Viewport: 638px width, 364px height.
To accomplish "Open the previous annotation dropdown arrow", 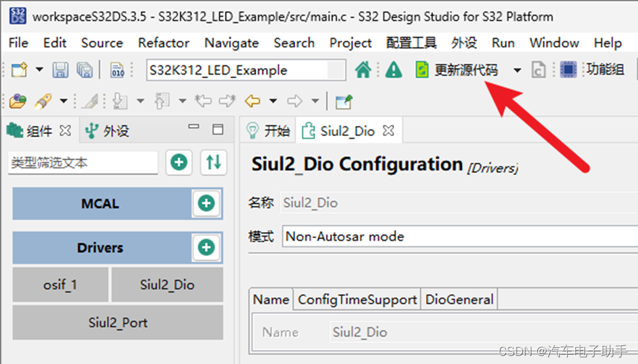I will [183, 101].
